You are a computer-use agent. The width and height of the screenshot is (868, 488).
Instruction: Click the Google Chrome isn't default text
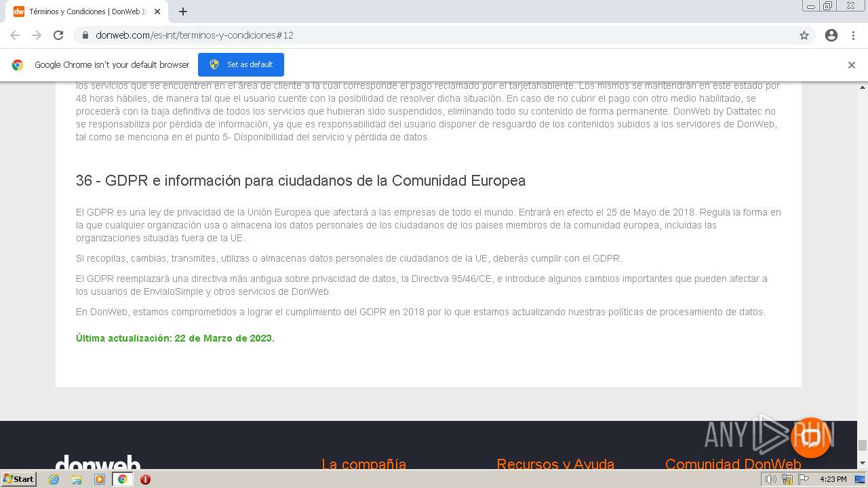[112, 65]
